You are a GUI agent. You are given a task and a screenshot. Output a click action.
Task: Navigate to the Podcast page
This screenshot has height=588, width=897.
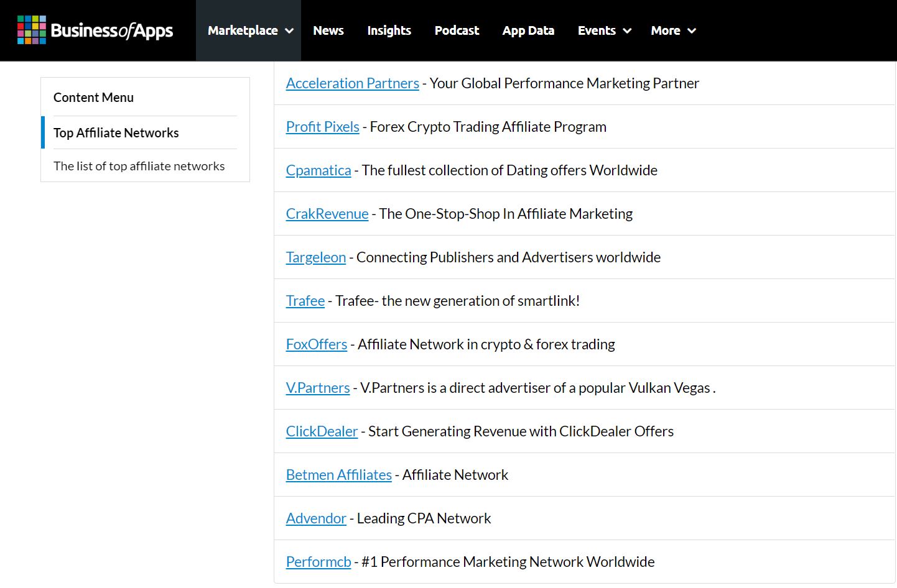[457, 30]
